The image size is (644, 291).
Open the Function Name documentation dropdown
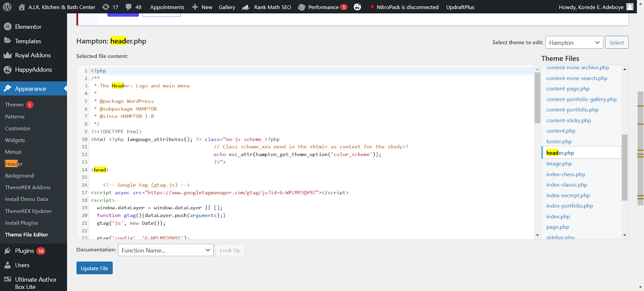tap(165, 250)
